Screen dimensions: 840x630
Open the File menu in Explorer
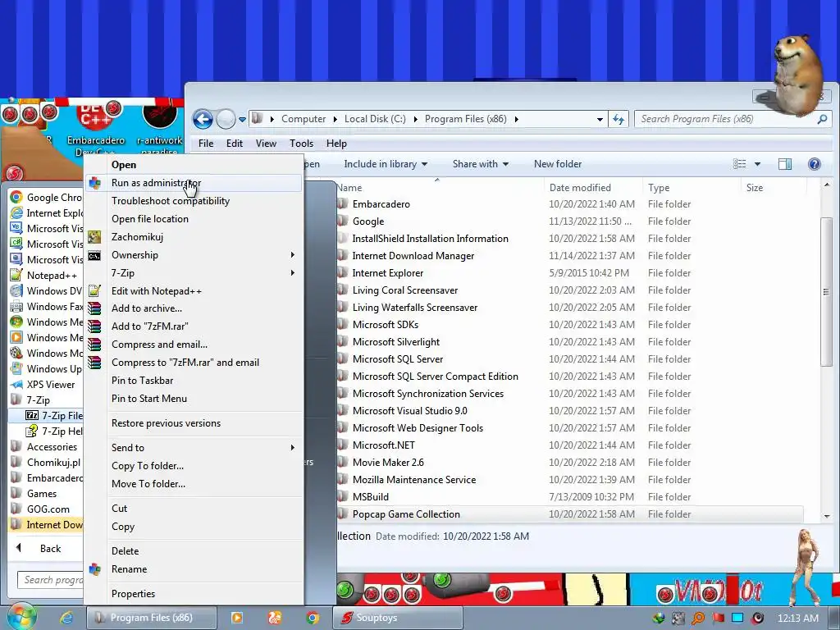coord(206,144)
